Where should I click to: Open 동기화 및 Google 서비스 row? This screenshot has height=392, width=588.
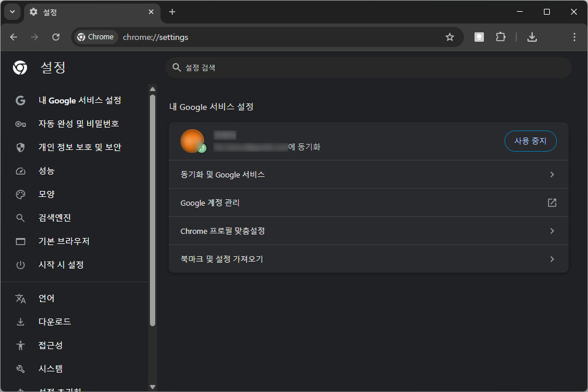click(369, 175)
